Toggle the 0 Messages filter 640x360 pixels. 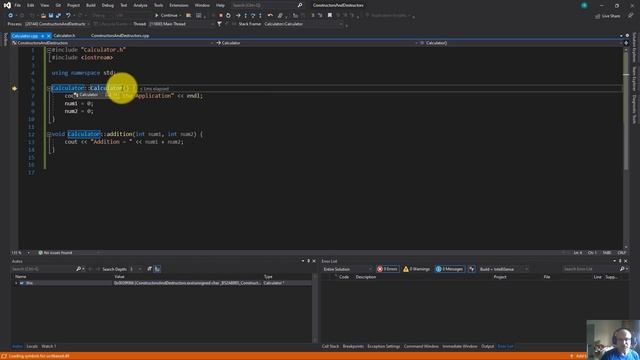449,269
